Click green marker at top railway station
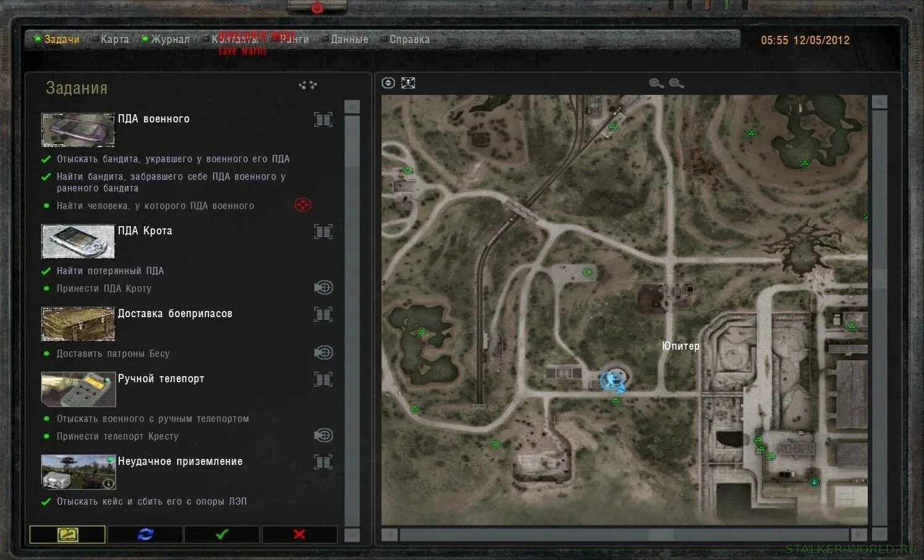This screenshot has height=560, width=924. 613,127
